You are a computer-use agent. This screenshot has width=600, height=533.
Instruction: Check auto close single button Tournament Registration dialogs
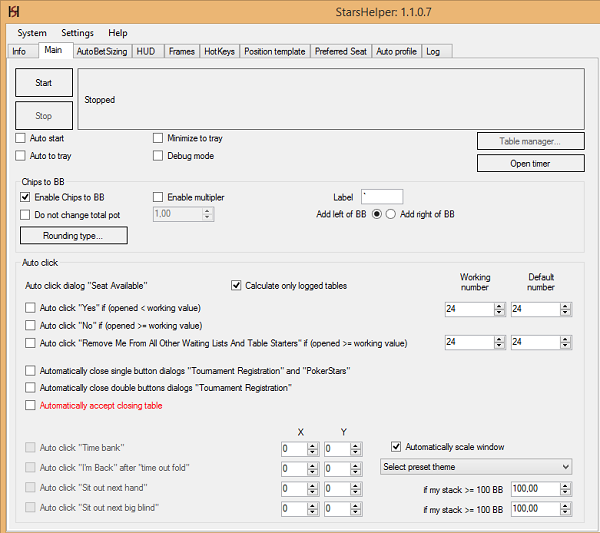click(x=30, y=370)
